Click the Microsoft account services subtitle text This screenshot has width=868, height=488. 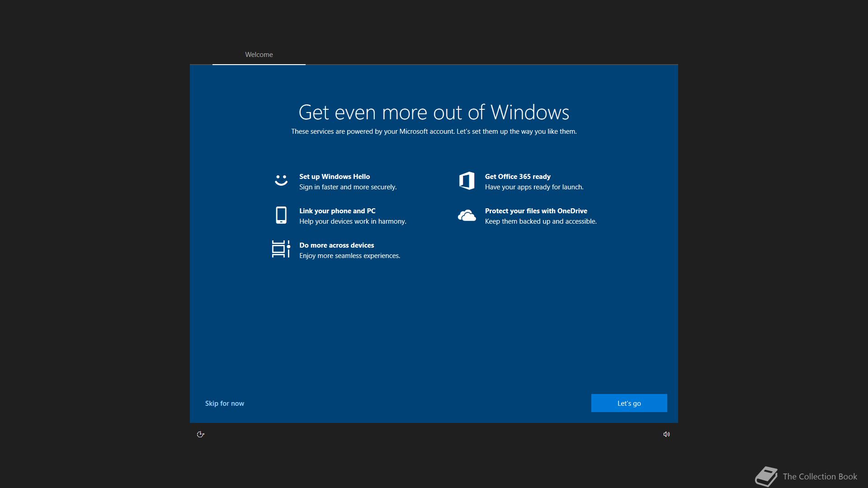[434, 131]
